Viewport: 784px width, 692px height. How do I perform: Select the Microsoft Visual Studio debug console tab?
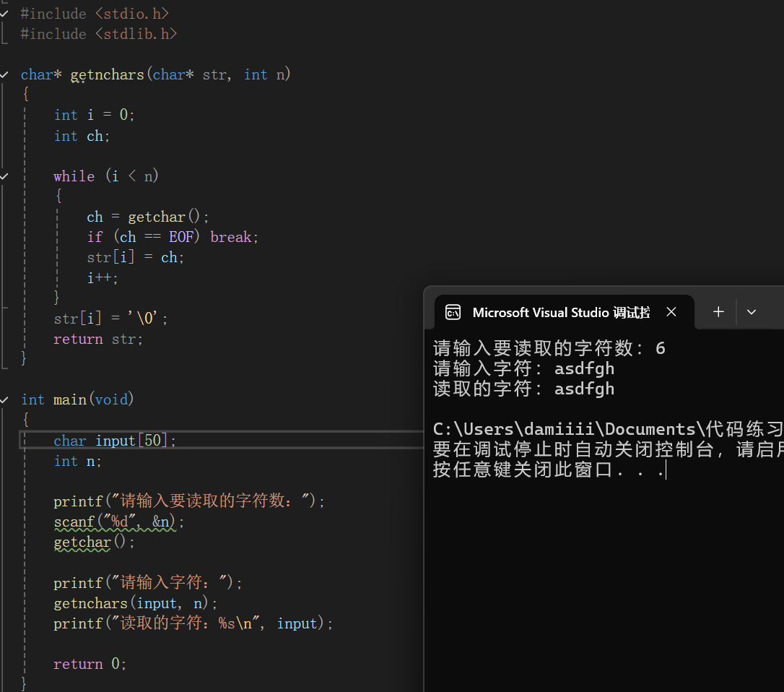point(564,312)
